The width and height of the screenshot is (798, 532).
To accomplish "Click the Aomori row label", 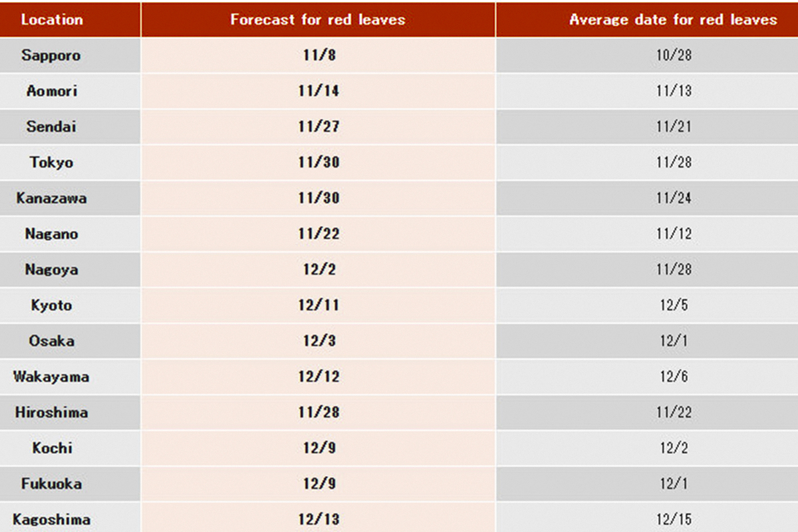I will click(52, 91).
